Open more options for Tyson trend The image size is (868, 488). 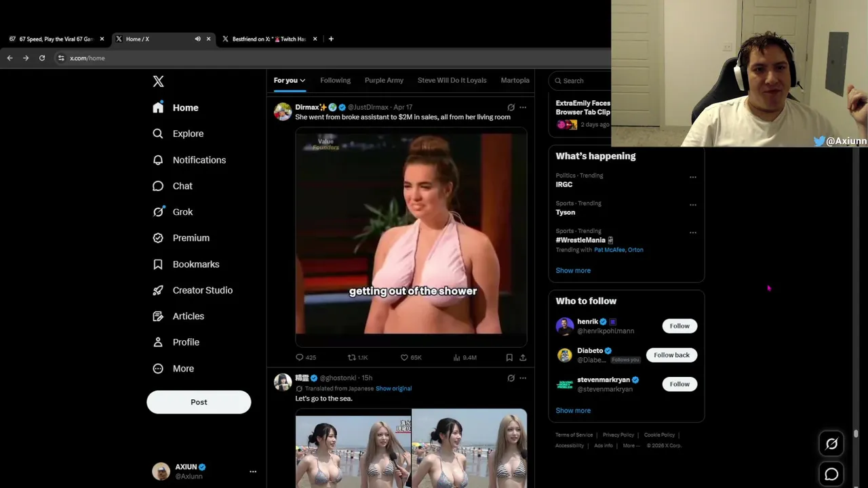(x=693, y=205)
